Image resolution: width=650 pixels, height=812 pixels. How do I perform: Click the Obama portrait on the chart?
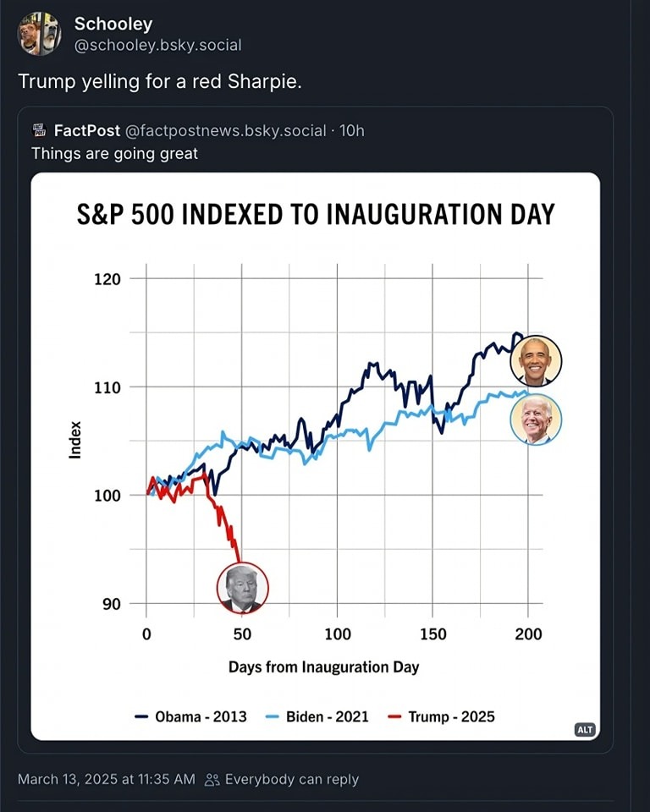[x=536, y=360]
